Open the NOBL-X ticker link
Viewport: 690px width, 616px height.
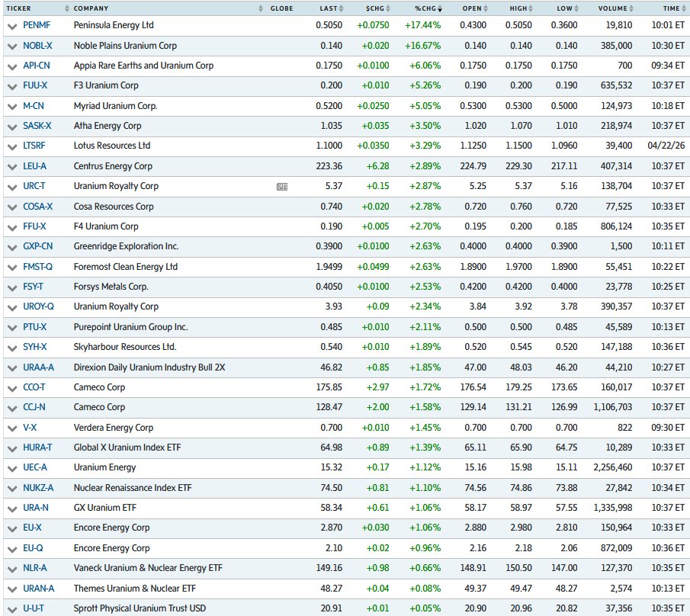click(x=37, y=45)
